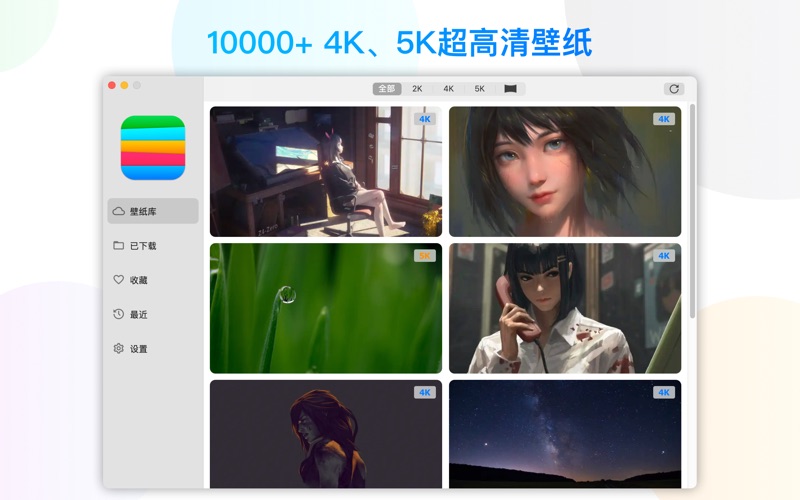
Task: Click the 4K badge on phone girl wallpaper
Action: pos(664,256)
